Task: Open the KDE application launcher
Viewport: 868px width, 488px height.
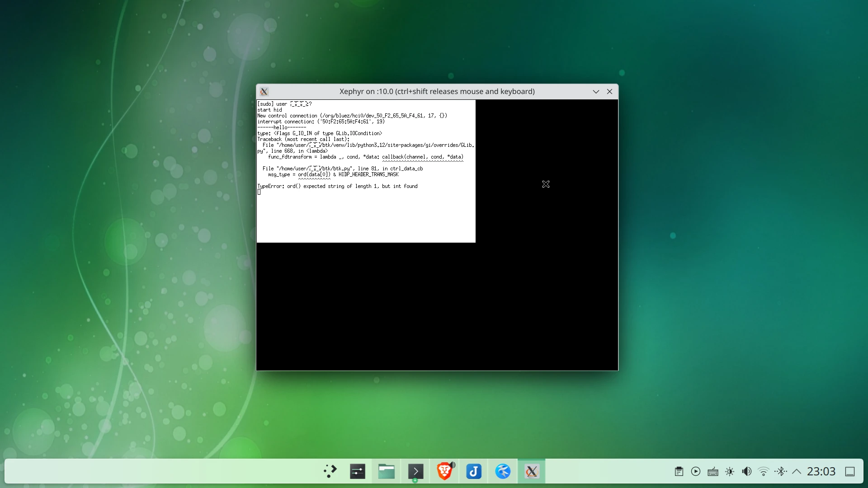Action: pos(330,471)
